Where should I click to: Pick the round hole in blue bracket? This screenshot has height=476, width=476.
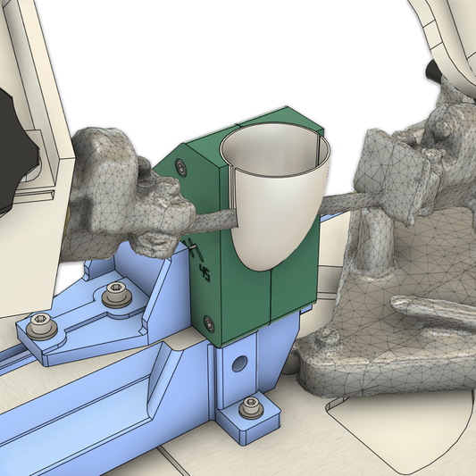pos(239,364)
